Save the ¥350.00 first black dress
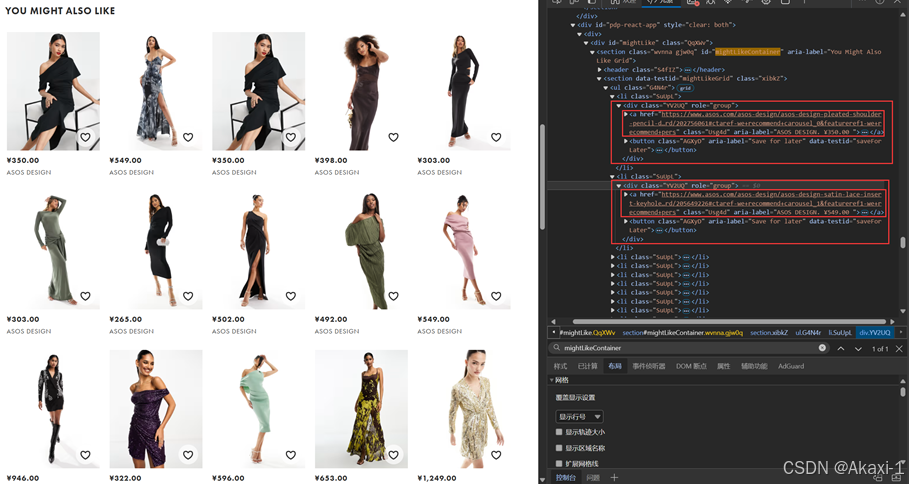Image resolution: width=909 pixels, height=484 pixels. 85,137
